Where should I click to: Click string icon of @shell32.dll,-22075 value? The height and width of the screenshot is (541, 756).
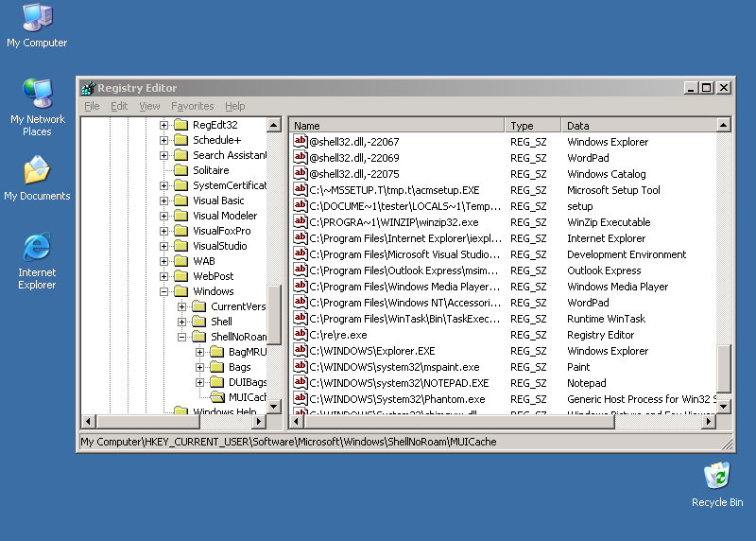(301, 173)
